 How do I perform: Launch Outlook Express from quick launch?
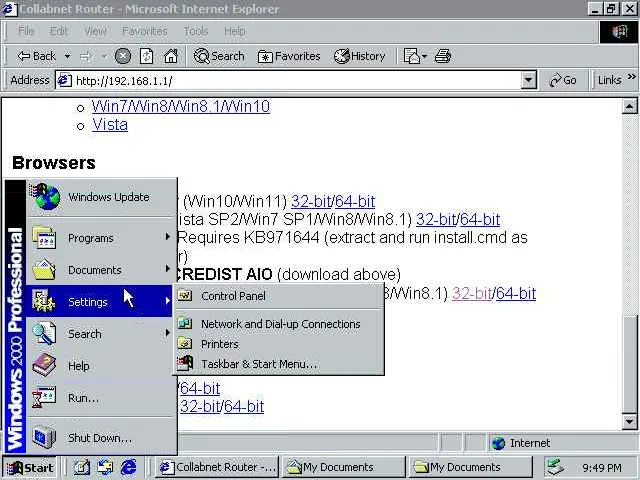[105, 467]
